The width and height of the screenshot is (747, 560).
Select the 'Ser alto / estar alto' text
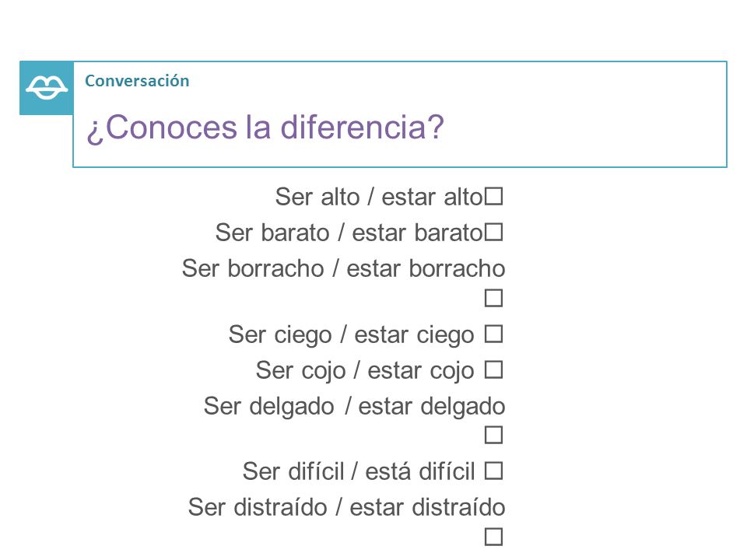click(379, 197)
